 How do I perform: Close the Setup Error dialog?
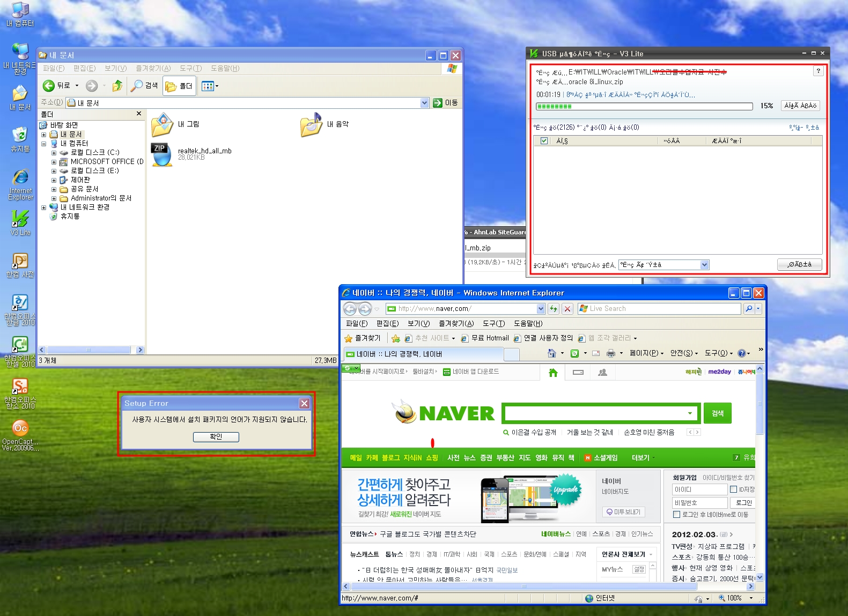pyautogui.click(x=304, y=403)
